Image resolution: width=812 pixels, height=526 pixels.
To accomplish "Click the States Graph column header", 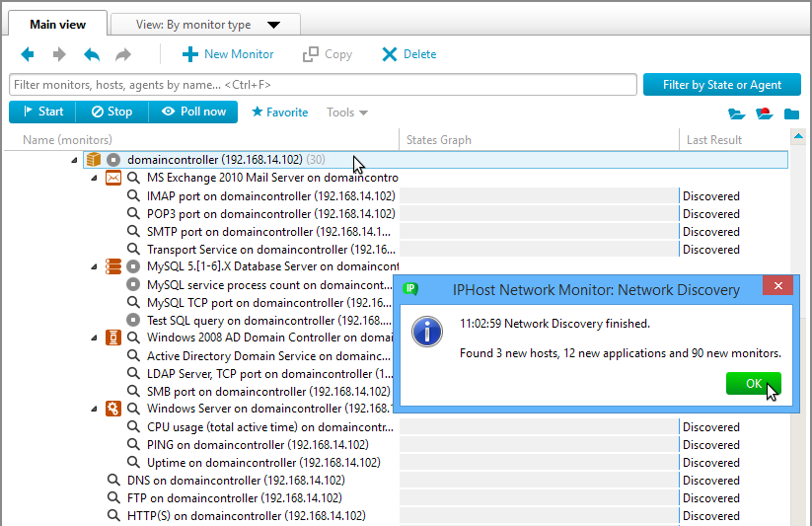I will (439, 140).
